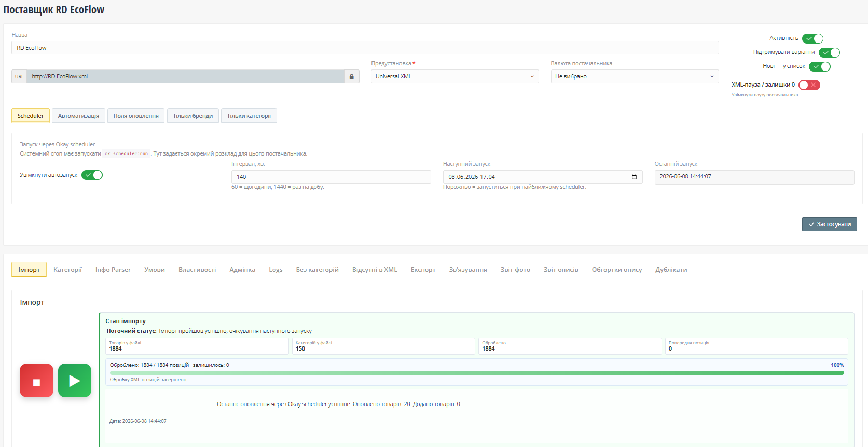The image size is (868, 447).
Task: Toggle the Активність switch
Action: (812, 38)
